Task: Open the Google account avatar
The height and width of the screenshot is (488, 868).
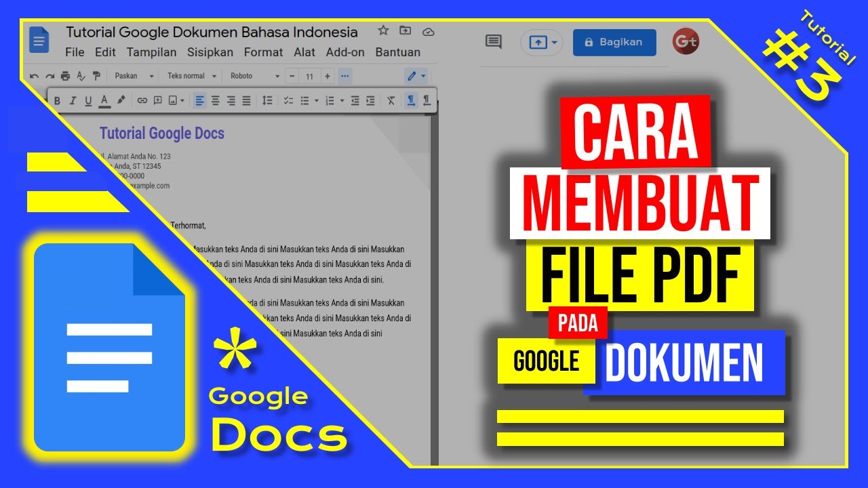Action: tap(686, 42)
